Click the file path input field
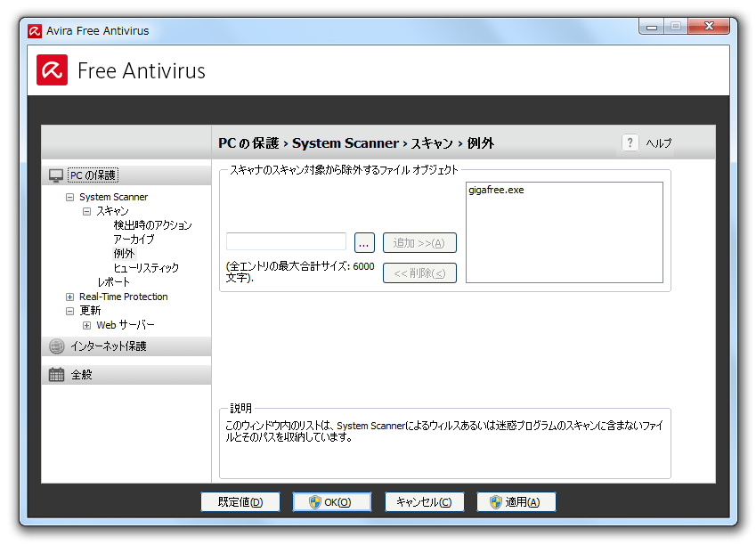The height and width of the screenshot is (545, 756). click(x=287, y=241)
